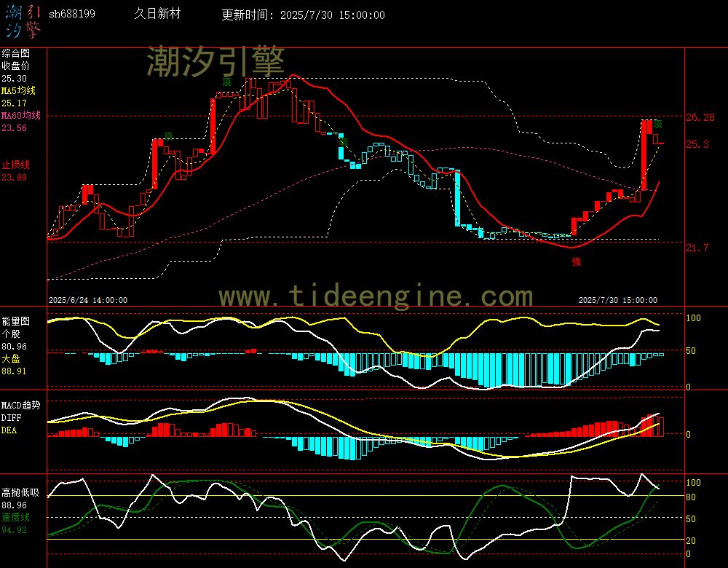Click the MA60 value 23.56
The width and height of the screenshot is (728, 568).
click(x=14, y=127)
